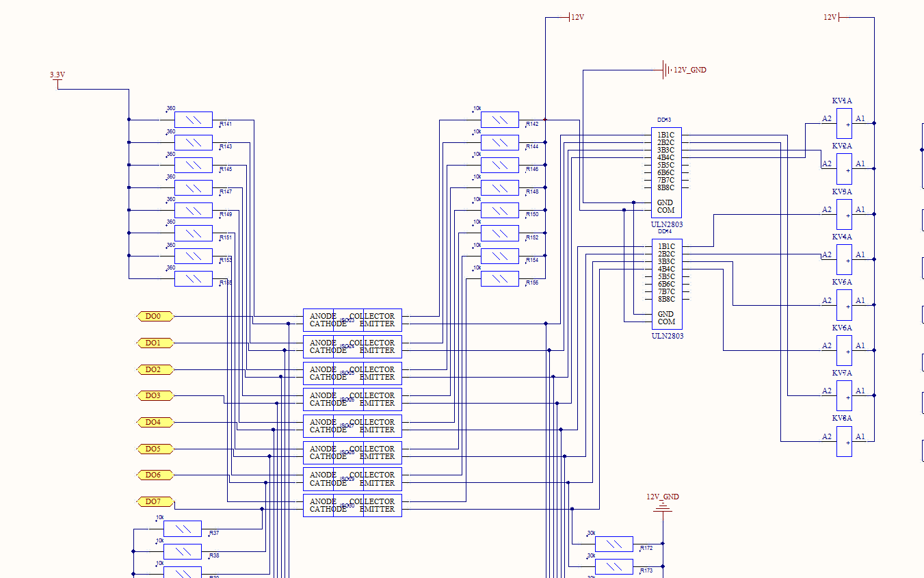Click the 30k value above R172
The width and height of the screenshot is (924, 578).
592,533
